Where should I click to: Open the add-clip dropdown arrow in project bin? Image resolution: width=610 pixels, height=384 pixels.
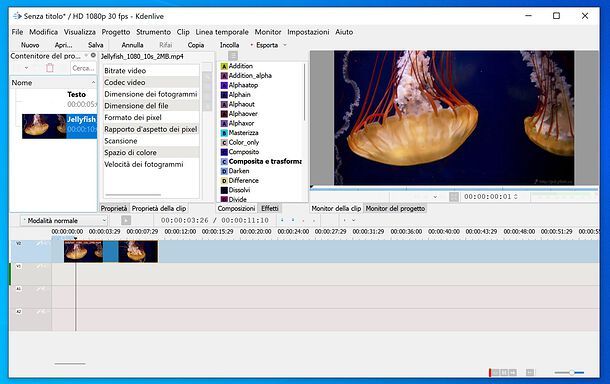click(26, 68)
